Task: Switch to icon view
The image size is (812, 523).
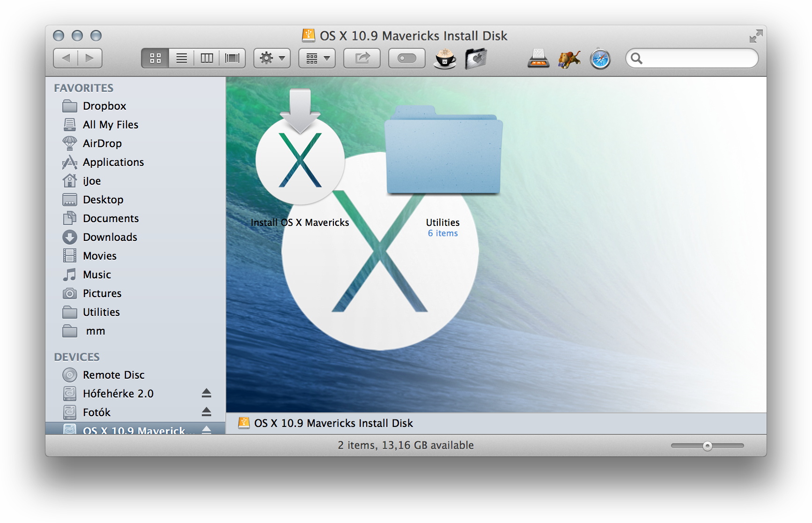Action: coord(155,58)
